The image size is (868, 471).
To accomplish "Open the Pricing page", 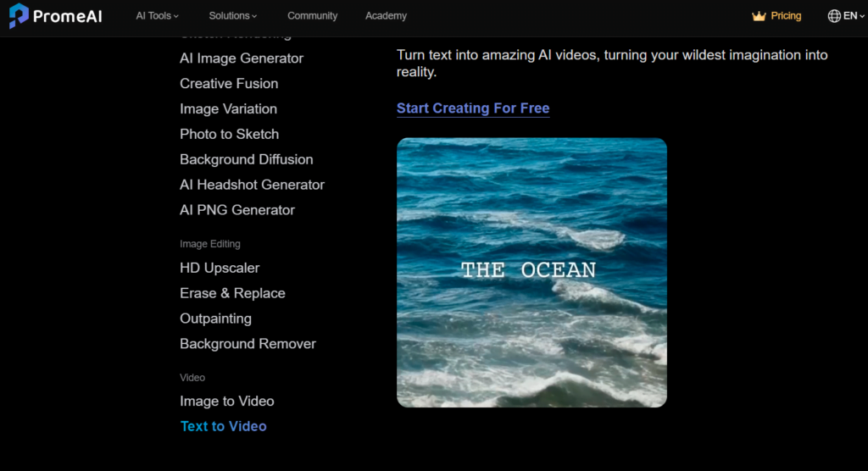I will pyautogui.click(x=786, y=16).
